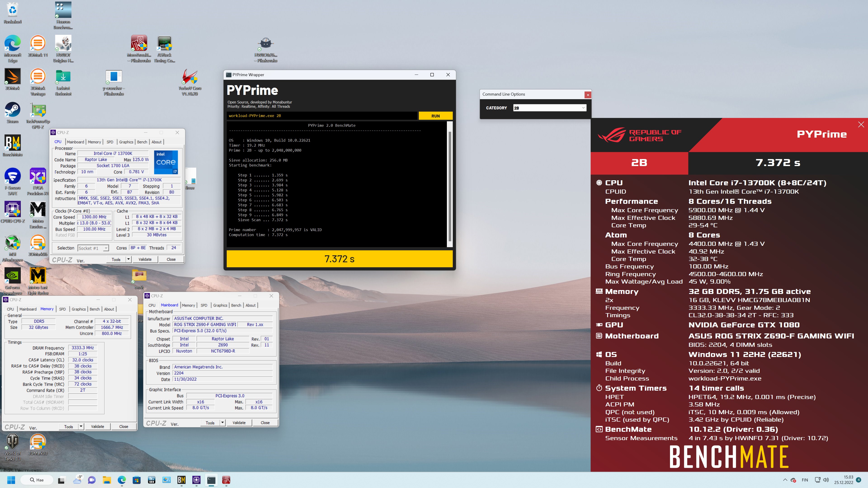Open BenchMate desktop icon

(x=12, y=145)
